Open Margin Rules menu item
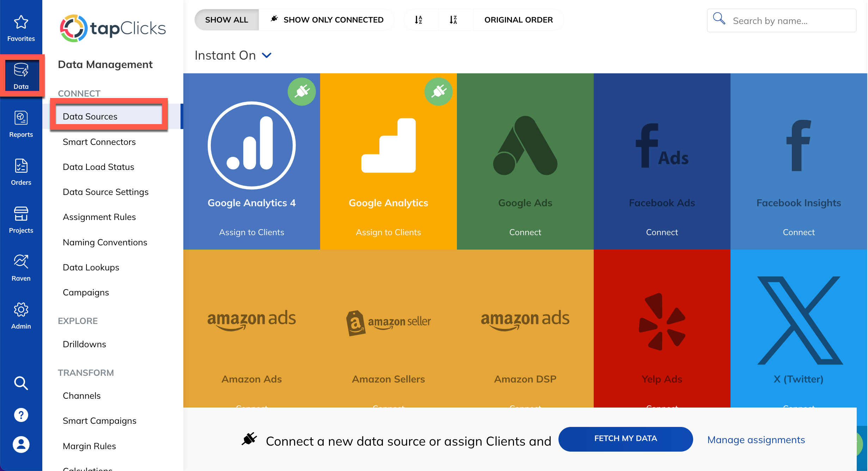This screenshot has height=471, width=868. tap(89, 446)
